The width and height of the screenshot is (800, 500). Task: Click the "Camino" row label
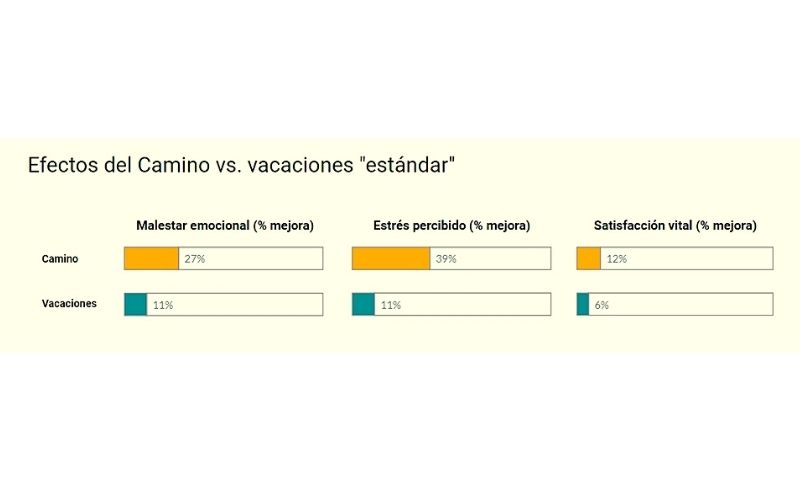click(60, 259)
